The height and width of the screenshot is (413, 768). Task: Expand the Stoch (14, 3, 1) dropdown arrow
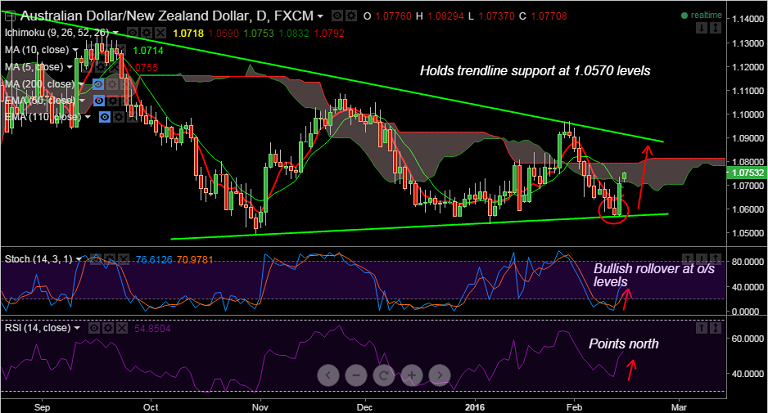pos(79,259)
